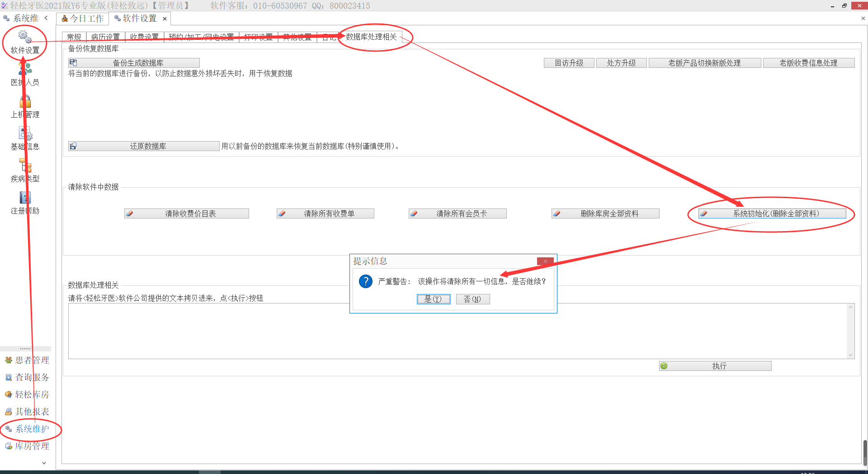Screen dimensions: 868x474
Task: Open the 收费设置 tab
Action: (144, 37)
